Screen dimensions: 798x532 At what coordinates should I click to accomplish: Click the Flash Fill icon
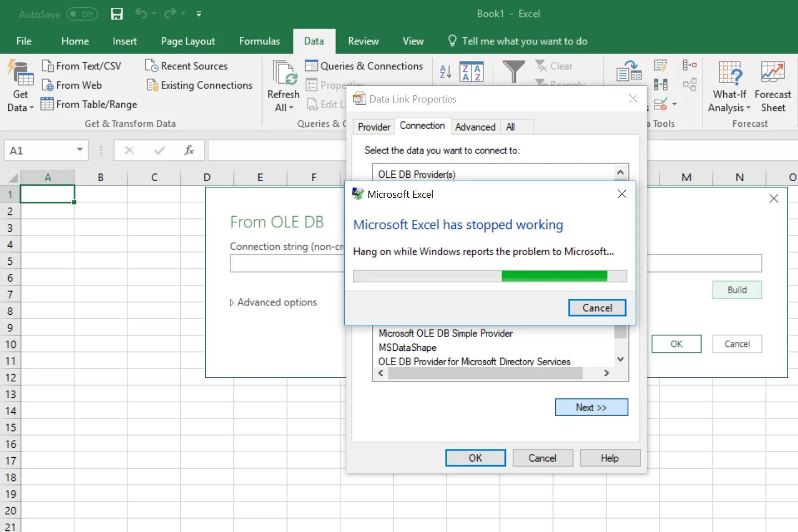pos(661,65)
